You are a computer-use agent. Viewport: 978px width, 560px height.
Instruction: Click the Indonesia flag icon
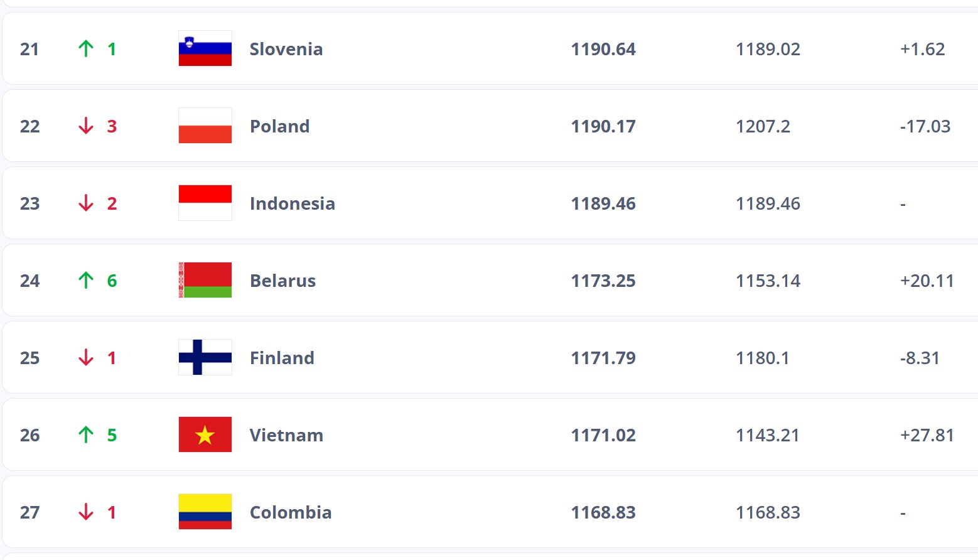pyautogui.click(x=205, y=203)
